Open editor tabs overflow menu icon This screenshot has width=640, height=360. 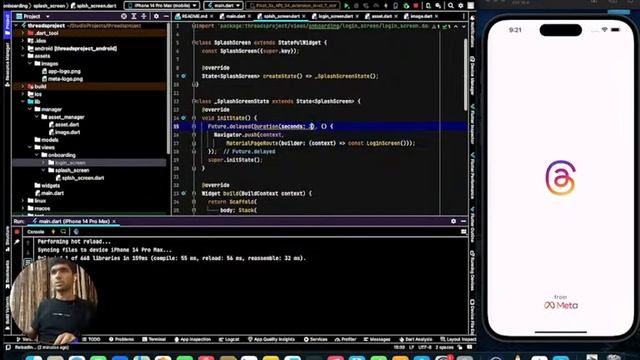coord(464,16)
